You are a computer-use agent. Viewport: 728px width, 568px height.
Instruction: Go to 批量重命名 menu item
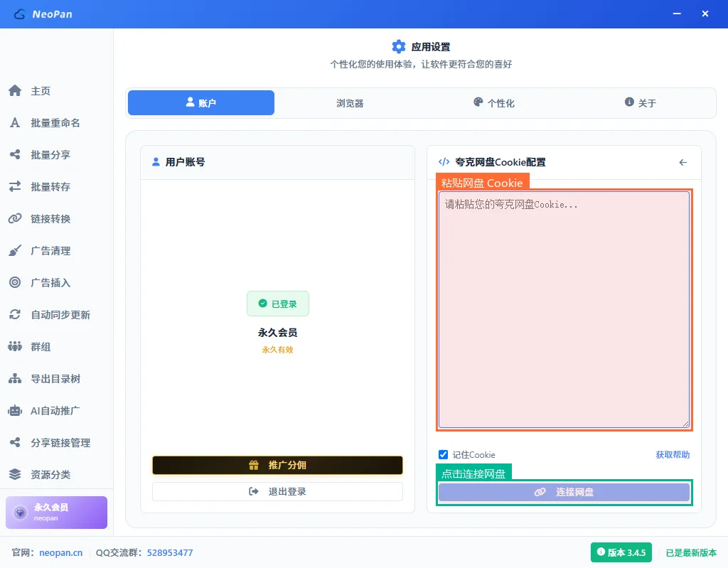click(55, 122)
